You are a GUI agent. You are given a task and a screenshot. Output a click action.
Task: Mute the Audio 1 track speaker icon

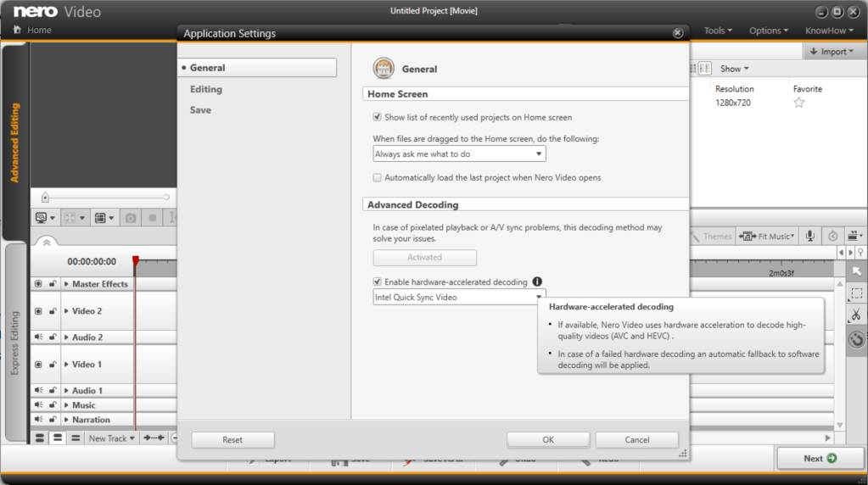pos(38,391)
